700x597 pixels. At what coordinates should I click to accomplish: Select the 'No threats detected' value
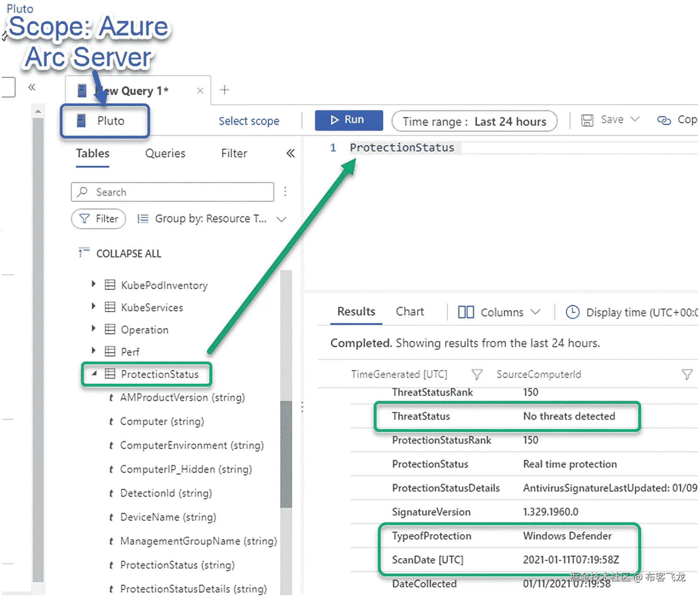569,416
